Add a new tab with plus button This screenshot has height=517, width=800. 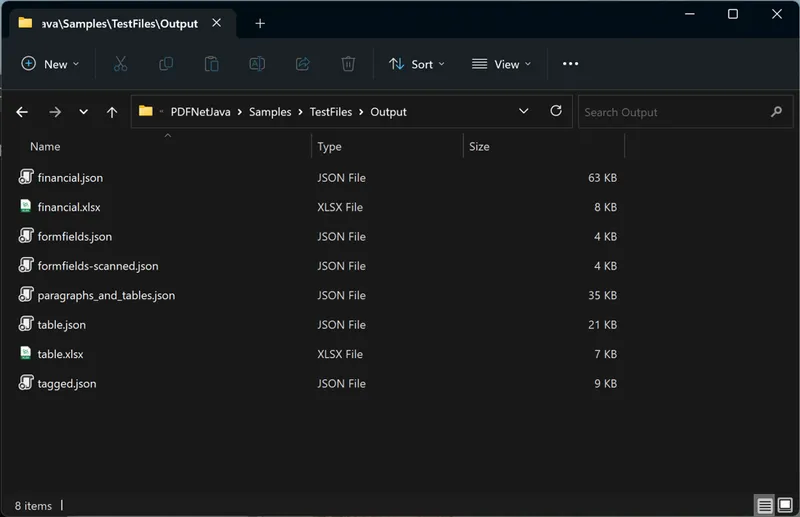(260, 23)
